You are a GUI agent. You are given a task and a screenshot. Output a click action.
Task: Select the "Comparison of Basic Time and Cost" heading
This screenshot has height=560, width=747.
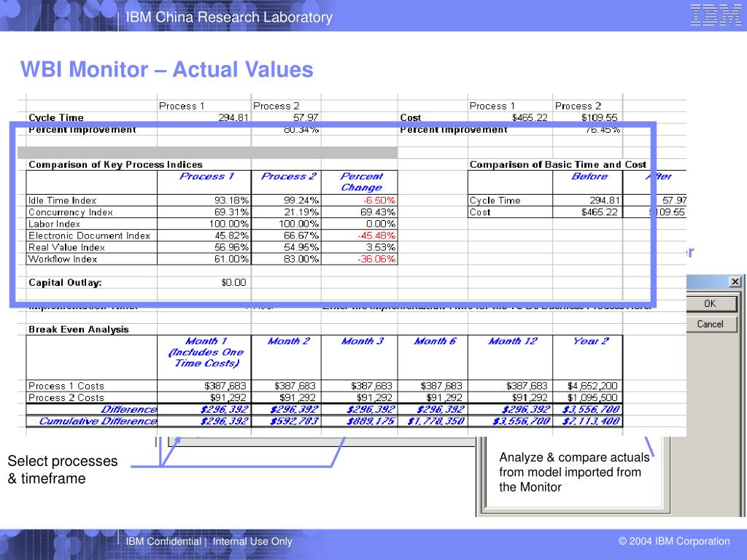pyautogui.click(x=558, y=165)
